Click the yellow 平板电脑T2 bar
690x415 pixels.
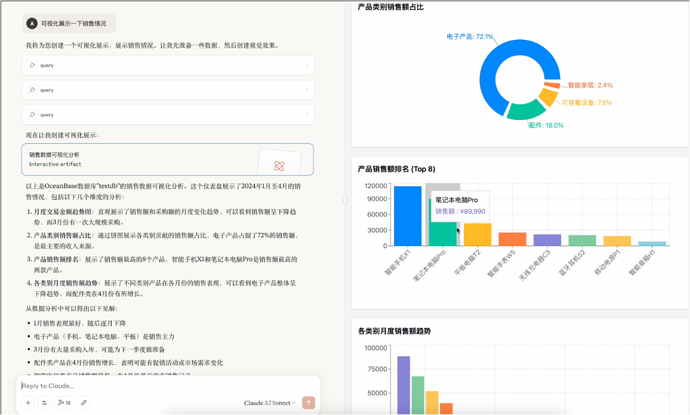tap(477, 235)
